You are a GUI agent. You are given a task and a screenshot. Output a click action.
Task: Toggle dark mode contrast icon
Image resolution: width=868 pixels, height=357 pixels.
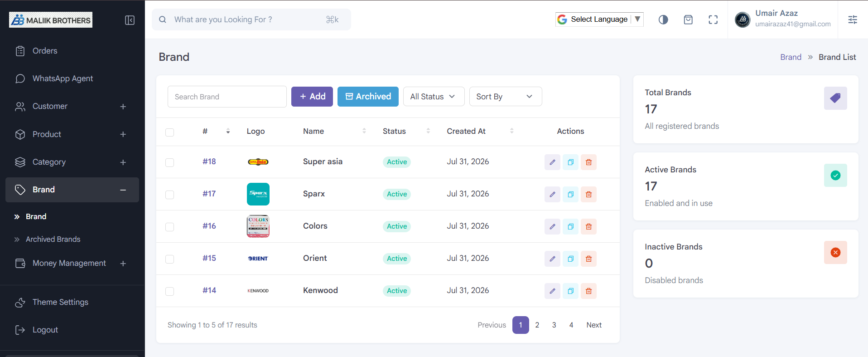pyautogui.click(x=663, y=20)
